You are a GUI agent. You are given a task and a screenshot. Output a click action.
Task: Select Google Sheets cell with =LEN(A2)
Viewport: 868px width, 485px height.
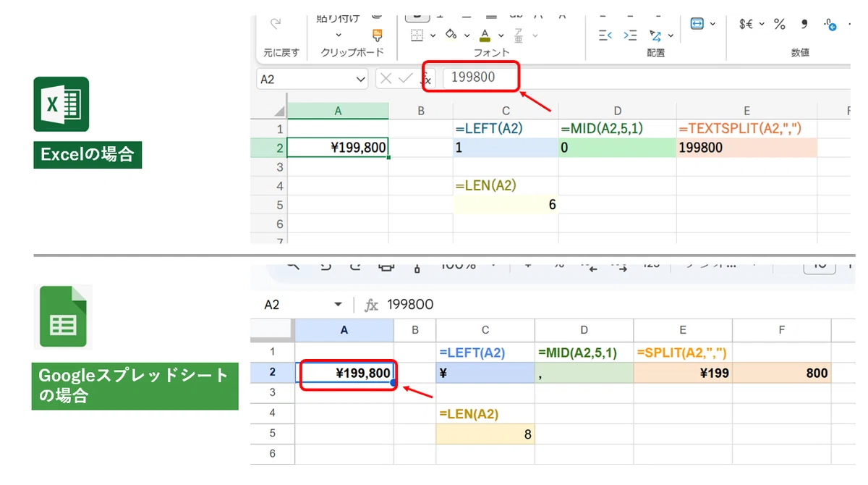[x=485, y=413]
